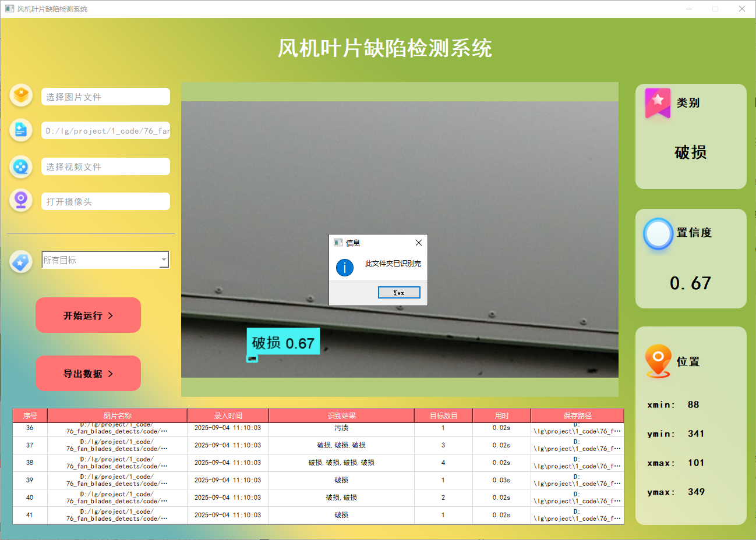Click the 识别结果 column header
This screenshot has height=540, width=756.
pos(341,415)
